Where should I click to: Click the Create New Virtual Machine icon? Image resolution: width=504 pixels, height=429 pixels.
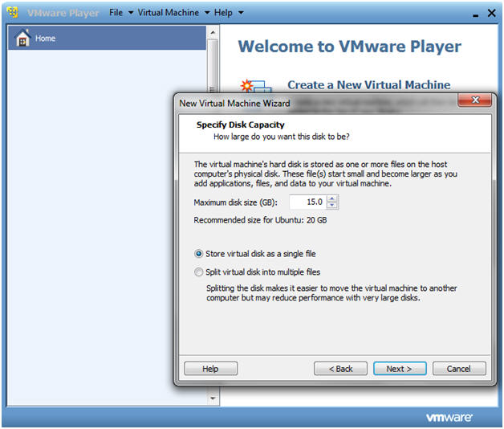pyautogui.click(x=255, y=86)
